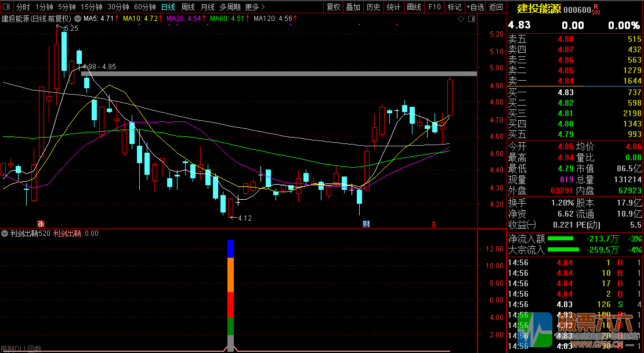Click the gray 4.98-4.95 resistance band
The image size is (644, 353).
tap(278, 74)
